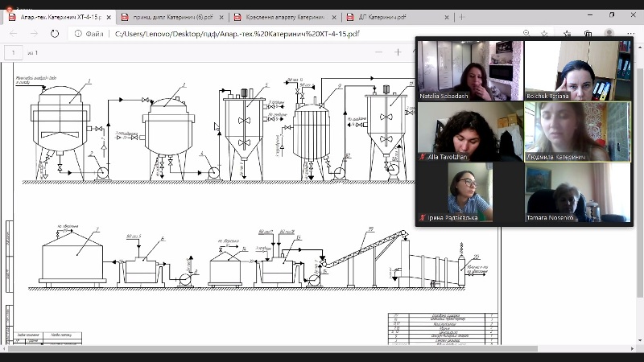Zoom in the PDF with plus icon
The width and height of the screenshot is (644, 362).
[398, 52]
